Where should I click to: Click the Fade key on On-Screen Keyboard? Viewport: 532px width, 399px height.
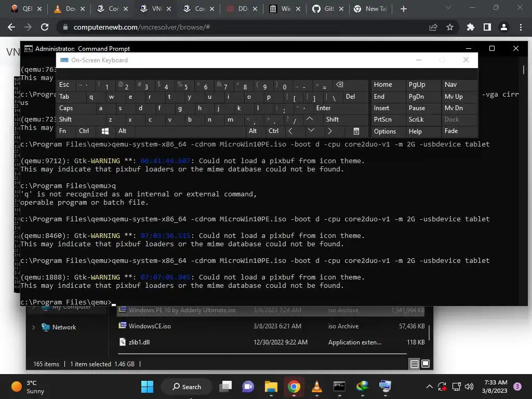click(459, 131)
